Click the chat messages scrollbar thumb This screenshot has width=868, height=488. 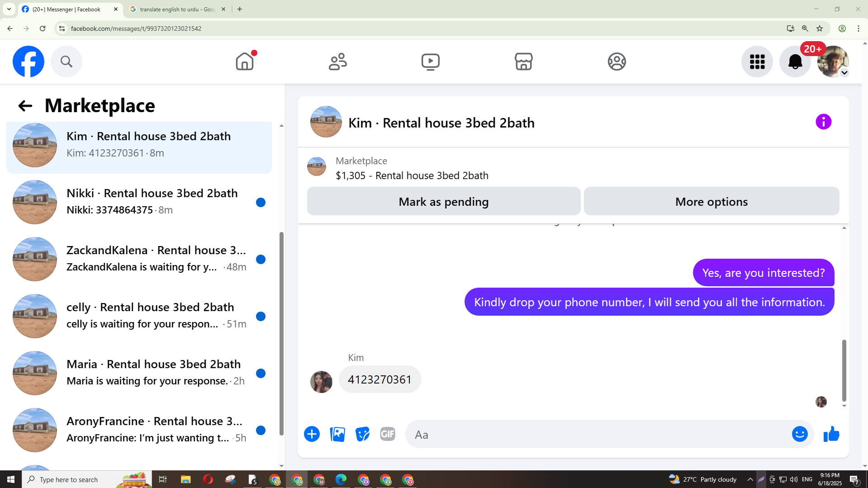(844, 370)
